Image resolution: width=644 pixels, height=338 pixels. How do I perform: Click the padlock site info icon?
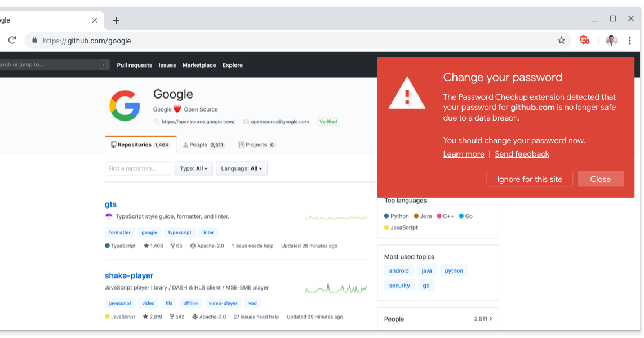(34, 40)
